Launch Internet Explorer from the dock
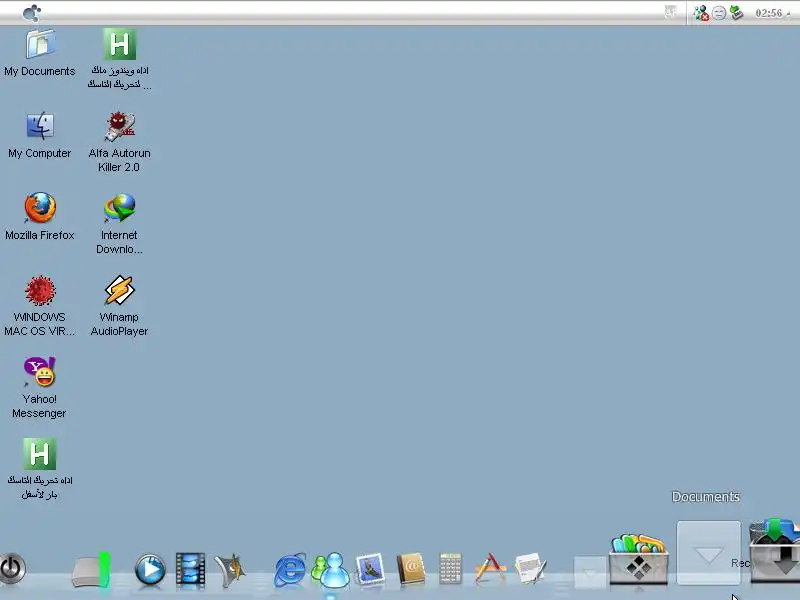The width and height of the screenshot is (800, 600). coord(290,569)
